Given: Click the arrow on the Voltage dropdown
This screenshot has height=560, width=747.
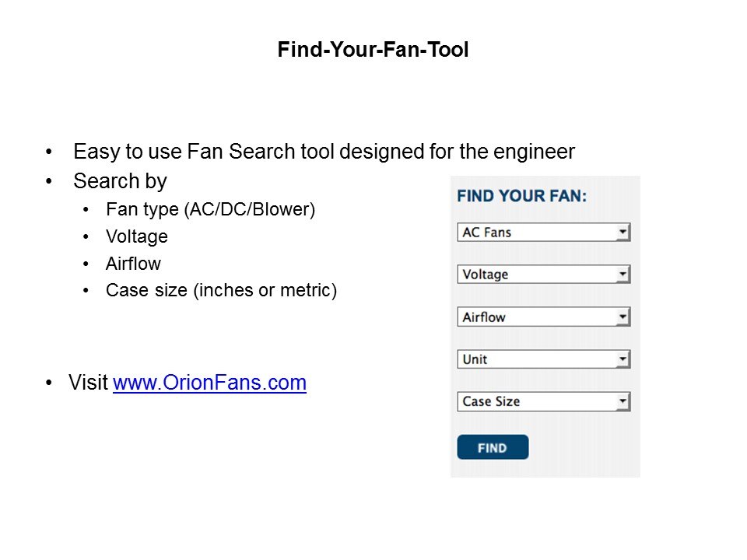Looking at the screenshot, I should coord(622,275).
